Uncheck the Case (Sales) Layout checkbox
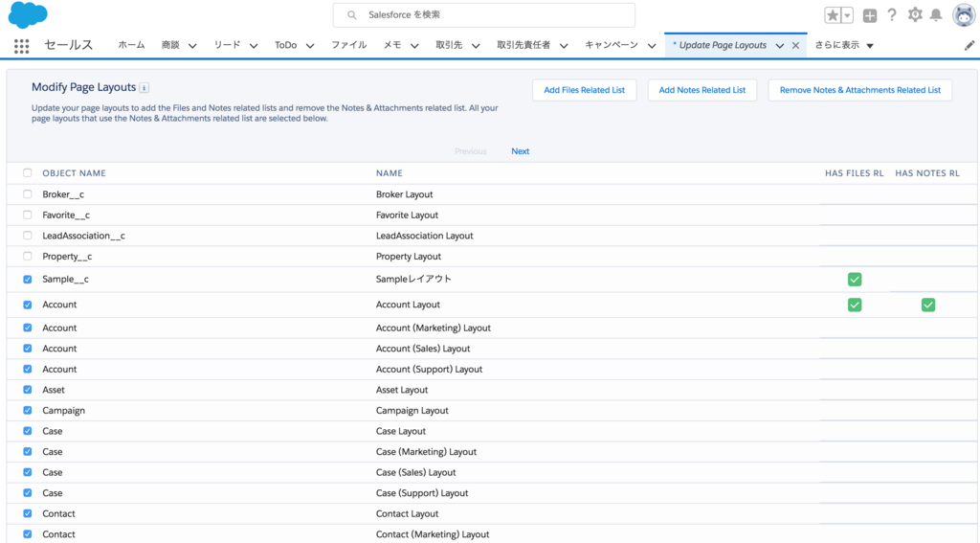This screenshot has width=980, height=543. pyautogui.click(x=28, y=472)
